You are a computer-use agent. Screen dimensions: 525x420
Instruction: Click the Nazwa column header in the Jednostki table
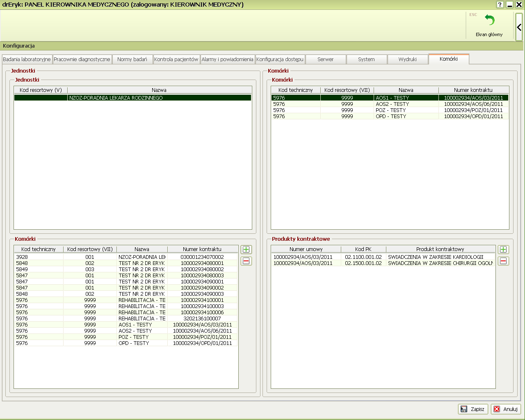pyautogui.click(x=159, y=90)
